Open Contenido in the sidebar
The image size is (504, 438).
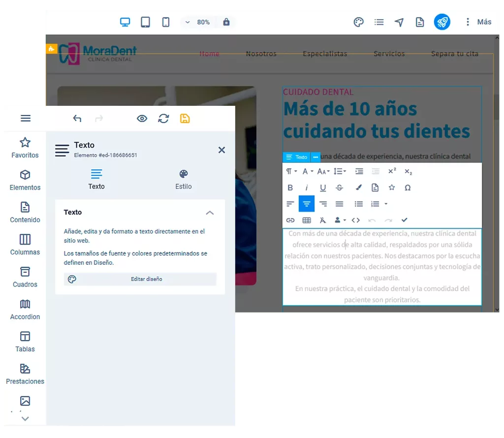pyautogui.click(x=25, y=213)
